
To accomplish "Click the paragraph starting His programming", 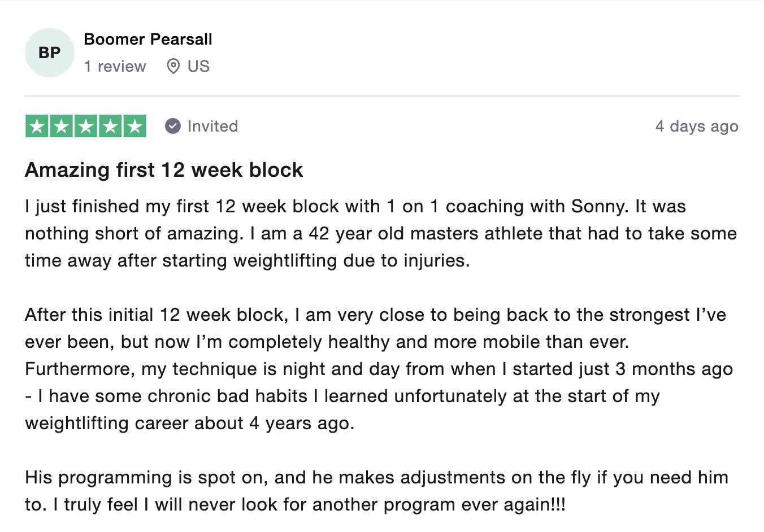I will tap(377, 491).
